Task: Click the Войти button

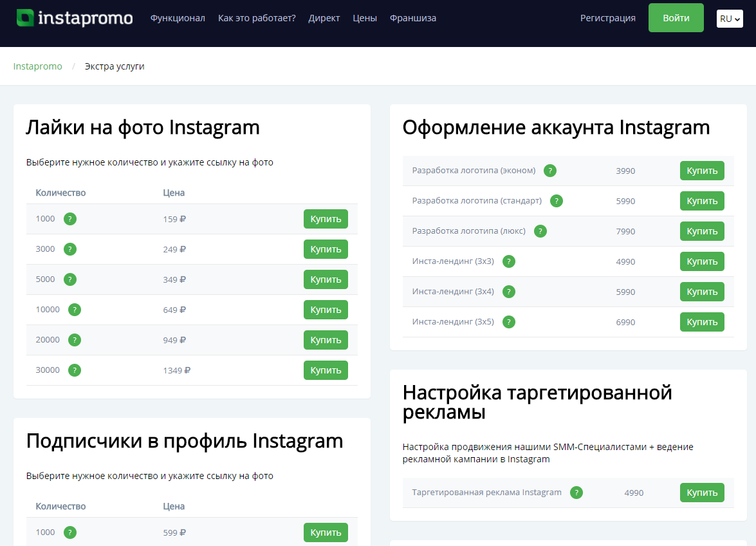Action: [676, 18]
